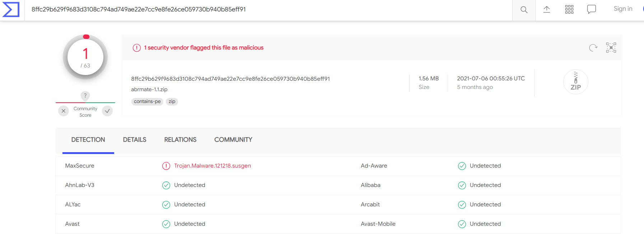Click the upload file icon
Image resolution: width=644 pixels, height=234 pixels.
point(546,10)
